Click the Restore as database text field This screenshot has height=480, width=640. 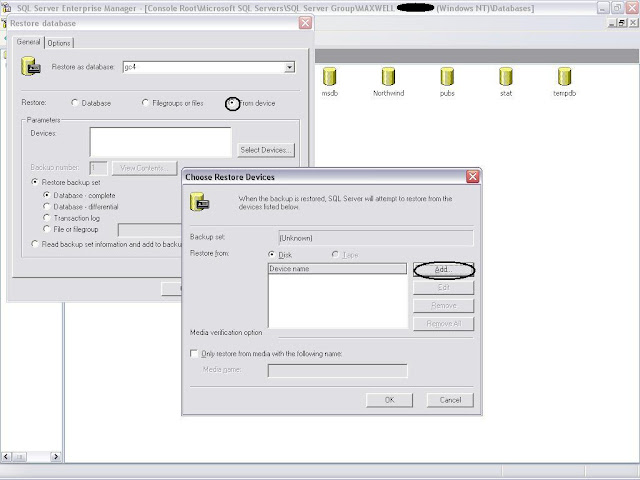pyautogui.click(x=203, y=67)
